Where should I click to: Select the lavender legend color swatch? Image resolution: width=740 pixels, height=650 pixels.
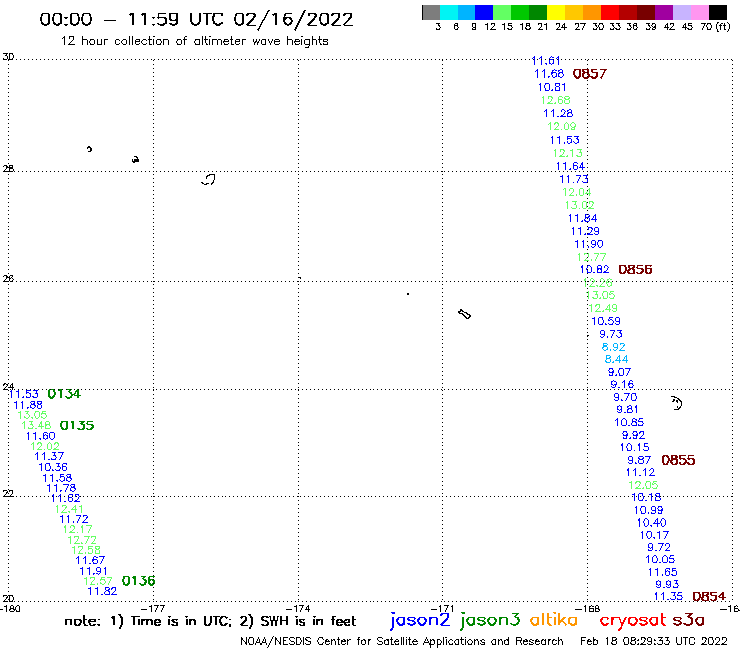[681, 12]
